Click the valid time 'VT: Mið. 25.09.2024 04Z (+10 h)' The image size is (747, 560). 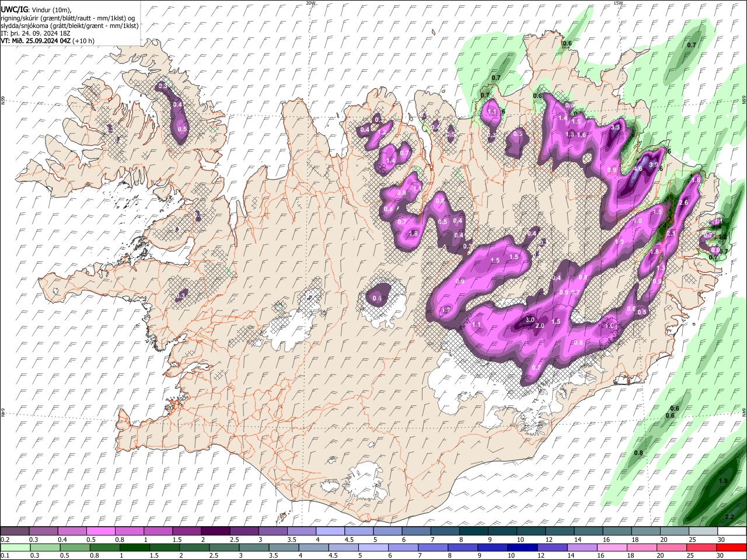[x=47, y=41]
